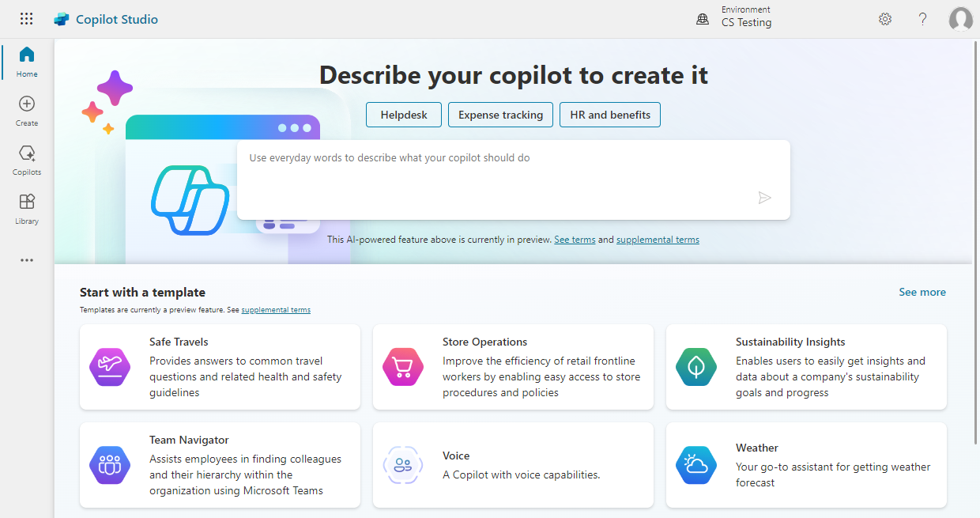The width and height of the screenshot is (980, 518).
Task: Click the CS Testing environment name
Action: 746,23
